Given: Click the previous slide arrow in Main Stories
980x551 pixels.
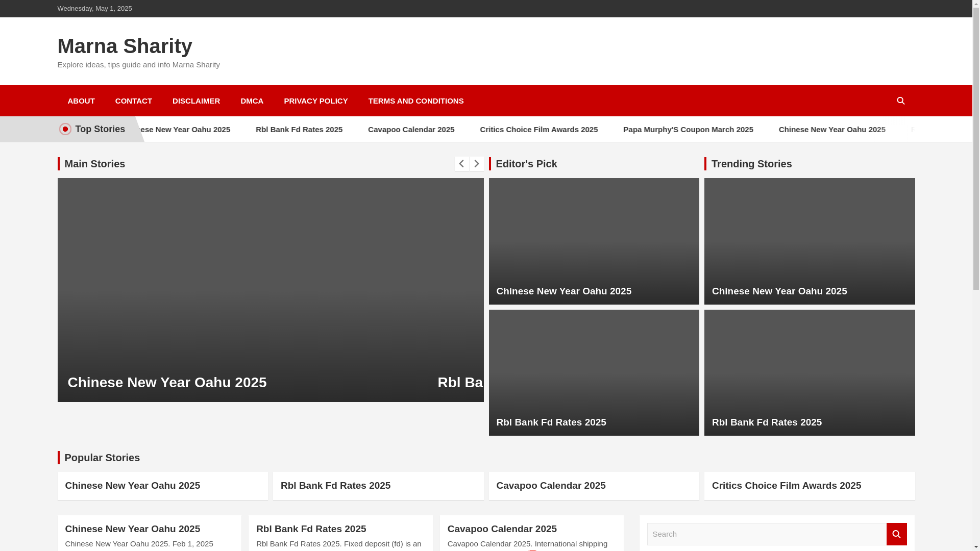Looking at the screenshot, I should 461,164.
